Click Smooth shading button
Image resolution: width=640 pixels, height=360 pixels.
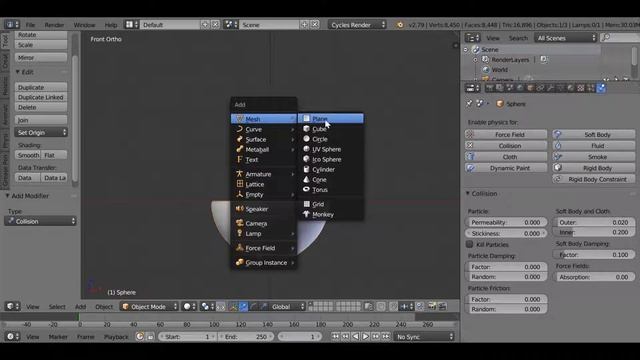click(x=28, y=155)
